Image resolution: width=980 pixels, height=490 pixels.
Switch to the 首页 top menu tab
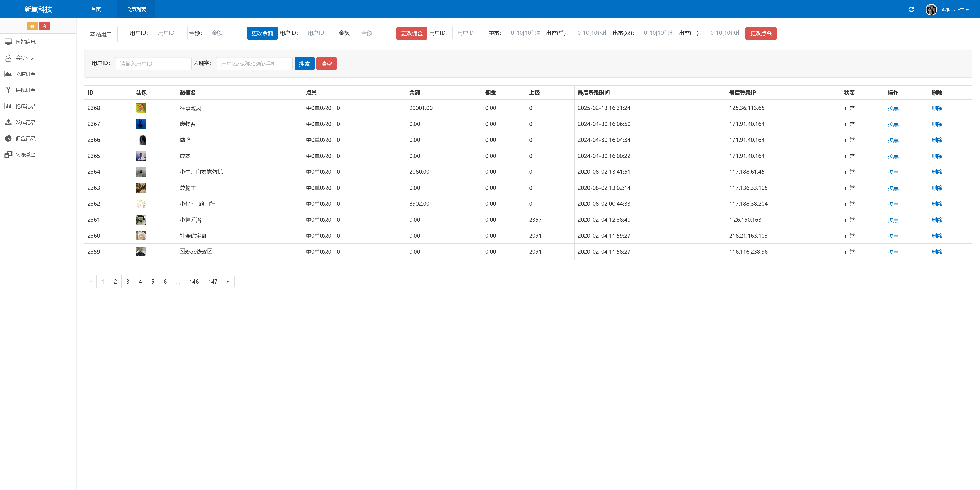click(96, 9)
